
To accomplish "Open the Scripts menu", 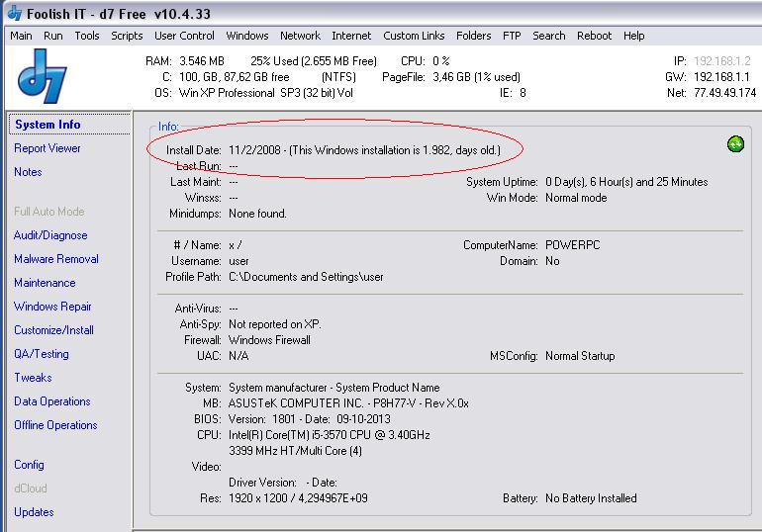I will [x=127, y=36].
